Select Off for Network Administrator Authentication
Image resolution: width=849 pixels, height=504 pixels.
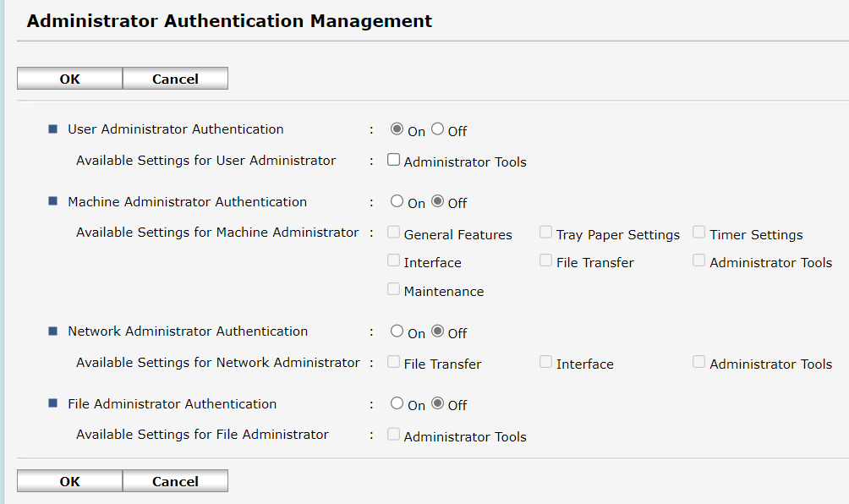click(x=437, y=331)
